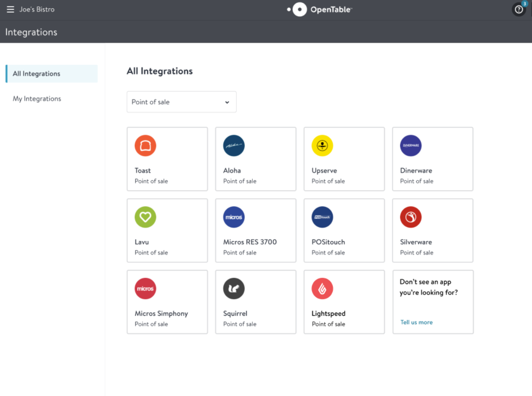Click the notification badge showing 3
This screenshot has width=532, height=396.
pyautogui.click(x=525, y=4)
